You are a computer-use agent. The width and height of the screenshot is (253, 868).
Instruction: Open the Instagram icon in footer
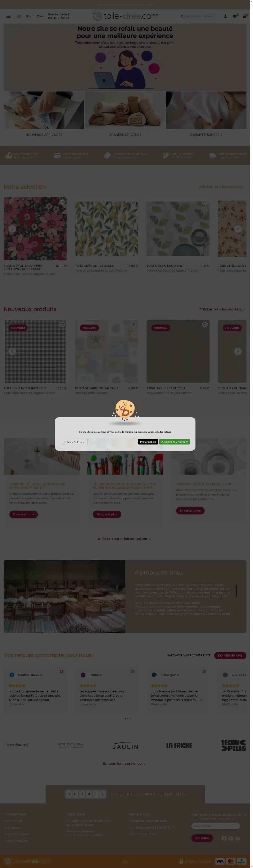tap(237, 838)
